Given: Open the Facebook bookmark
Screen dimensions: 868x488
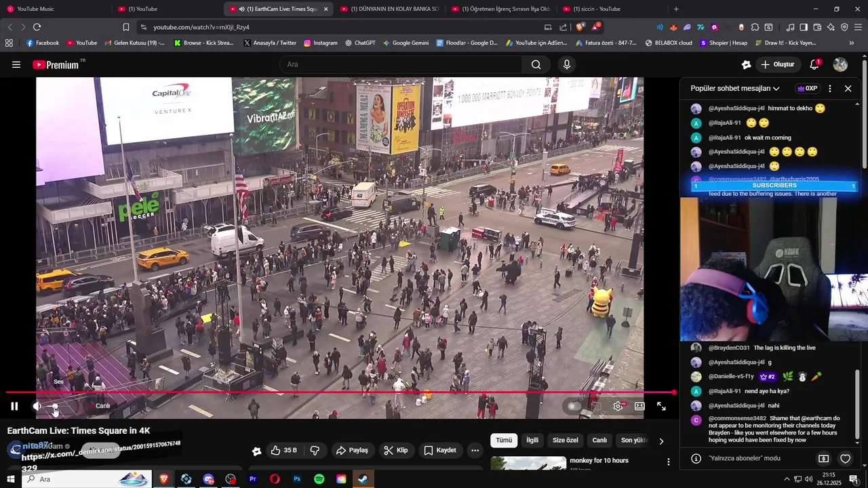Looking at the screenshot, I should (x=42, y=43).
